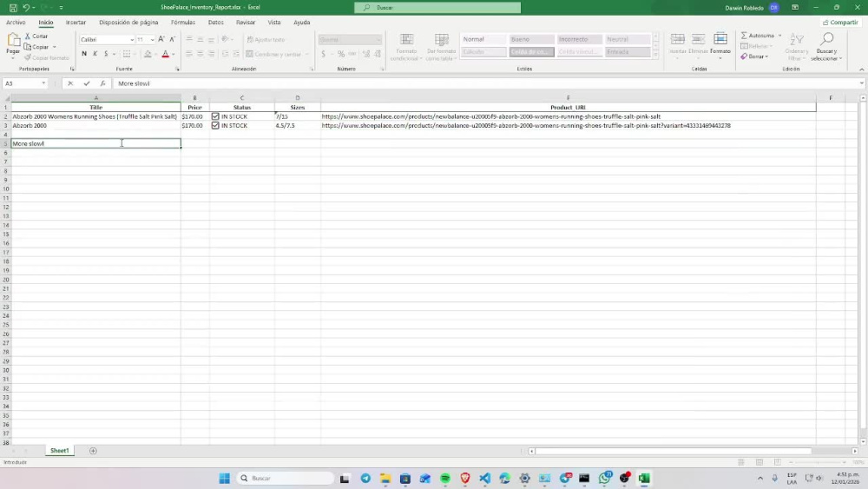Open the Copiar options arrow
This screenshot has width=868, height=489.
coord(54,47)
